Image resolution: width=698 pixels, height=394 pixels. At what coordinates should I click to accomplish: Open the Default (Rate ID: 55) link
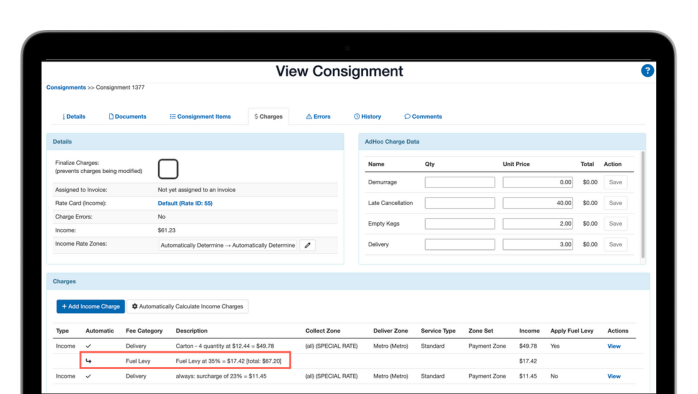tap(185, 203)
